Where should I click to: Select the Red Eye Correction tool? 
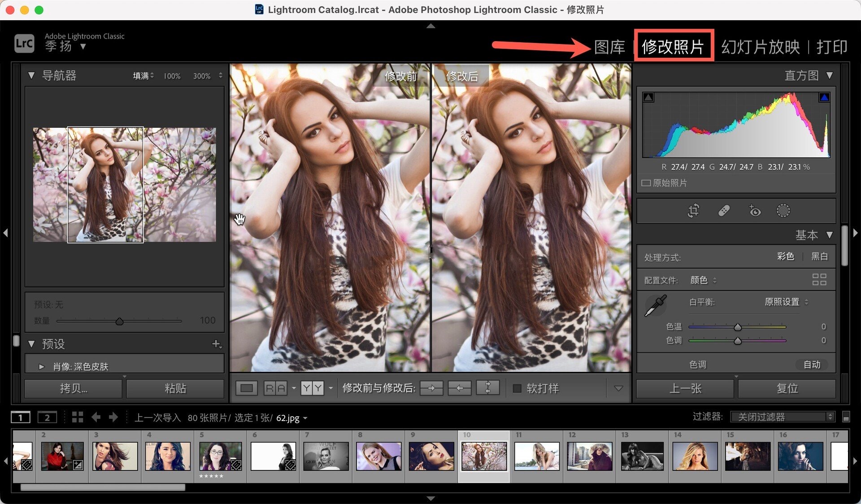754,211
